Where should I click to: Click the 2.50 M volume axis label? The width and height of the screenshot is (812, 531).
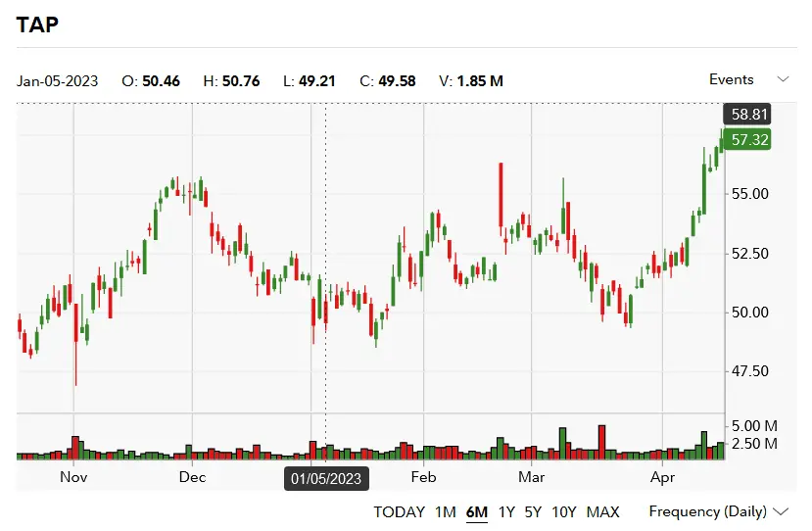754,444
